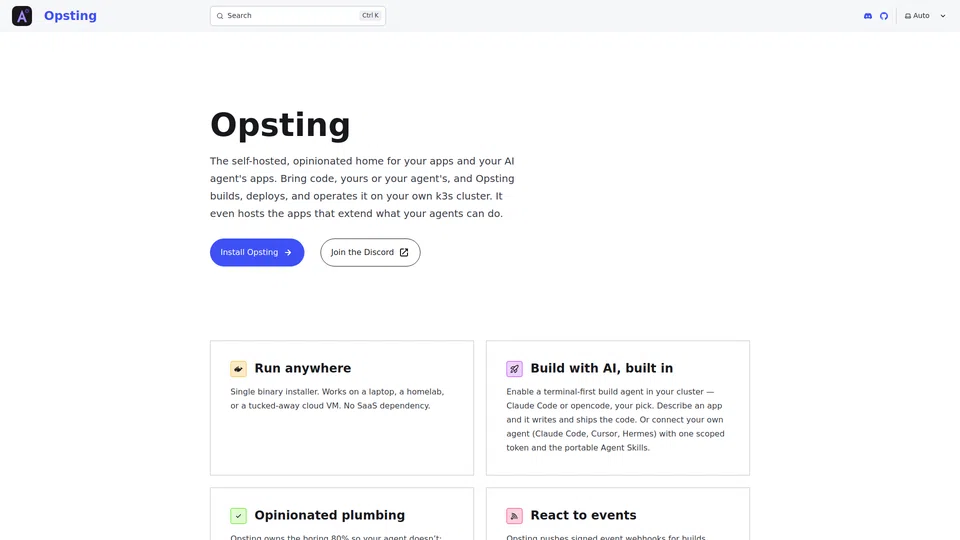Click the React to events heading
960x540 pixels.
[x=583, y=515]
